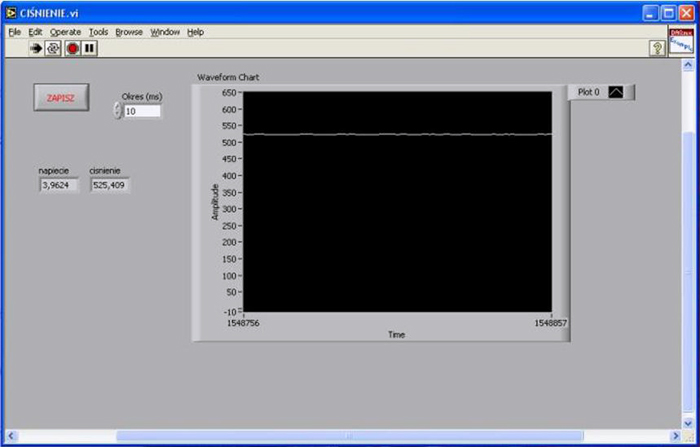Viewport: 700px width, 447px height.
Task: Click the VI icon in top-right corner
Action: tap(681, 41)
